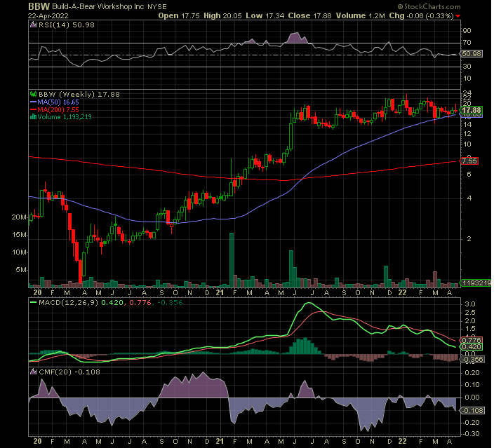Viewport: 501px width, 448px height.
Task: Click the 22 year marker on the CMF time axis
Action: (402, 441)
